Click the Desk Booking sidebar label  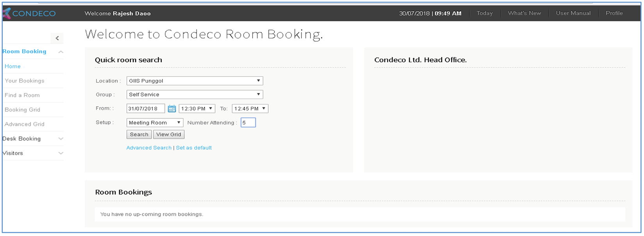tap(21, 139)
